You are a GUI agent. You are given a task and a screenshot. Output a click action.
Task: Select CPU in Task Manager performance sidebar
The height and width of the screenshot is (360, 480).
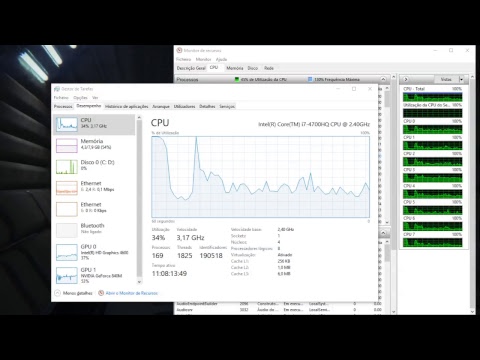tap(94, 124)
